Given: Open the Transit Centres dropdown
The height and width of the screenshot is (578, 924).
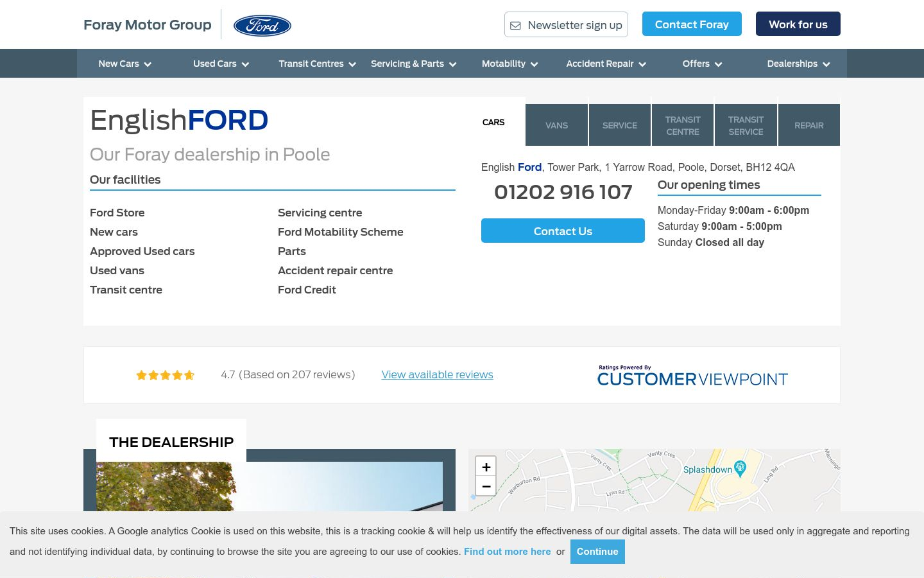Looking at the screenshot, I should (x=317, y=64).
